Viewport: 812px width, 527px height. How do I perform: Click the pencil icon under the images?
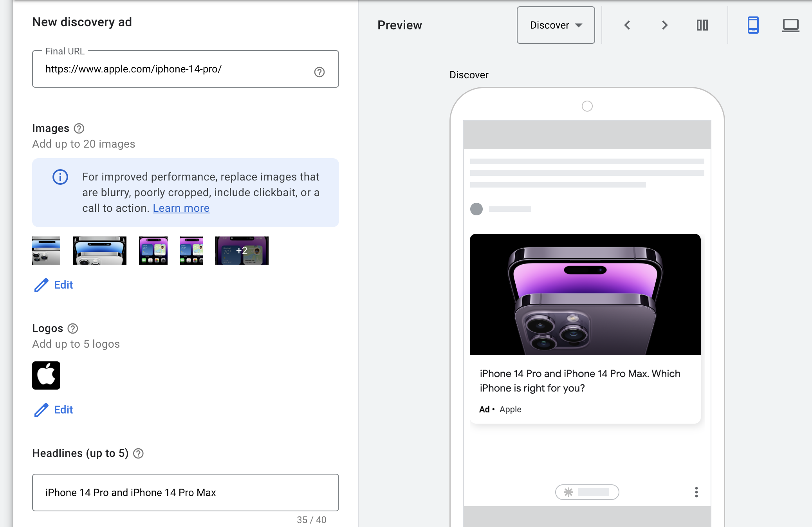[41, 285]
